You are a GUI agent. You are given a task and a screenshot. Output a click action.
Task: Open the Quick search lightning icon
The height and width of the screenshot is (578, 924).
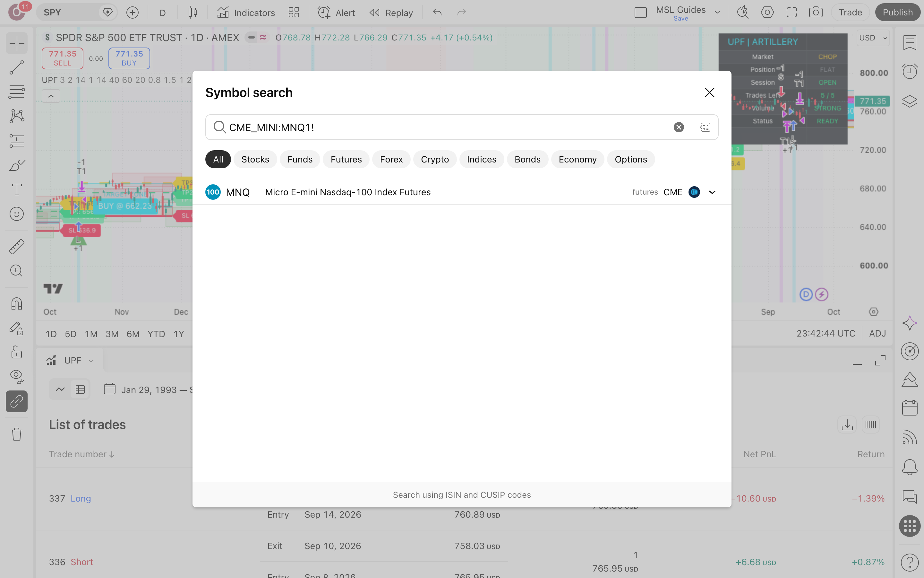(743, 13)
